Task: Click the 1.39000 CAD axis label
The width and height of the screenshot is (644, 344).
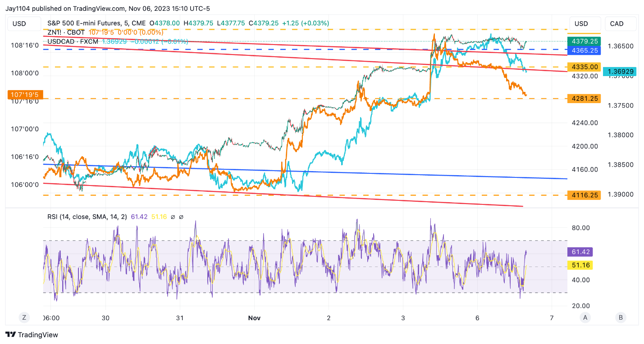Action: (621, 195)
